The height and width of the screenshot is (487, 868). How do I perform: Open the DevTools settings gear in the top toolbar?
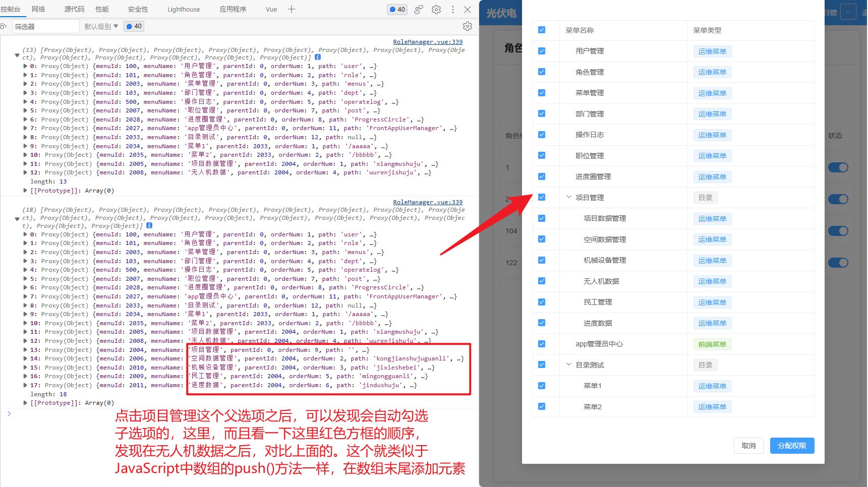[435, 9]
